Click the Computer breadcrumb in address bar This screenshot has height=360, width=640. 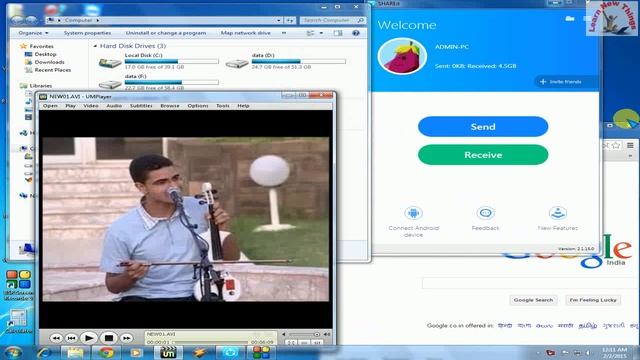click(78, 20)
